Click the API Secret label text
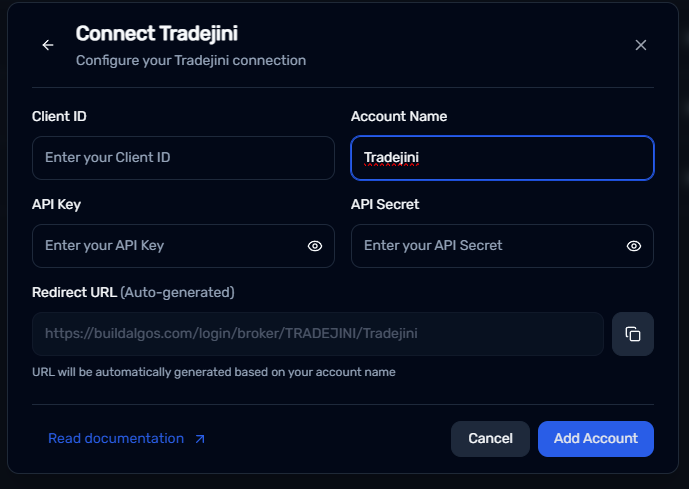 coord(385,204)
